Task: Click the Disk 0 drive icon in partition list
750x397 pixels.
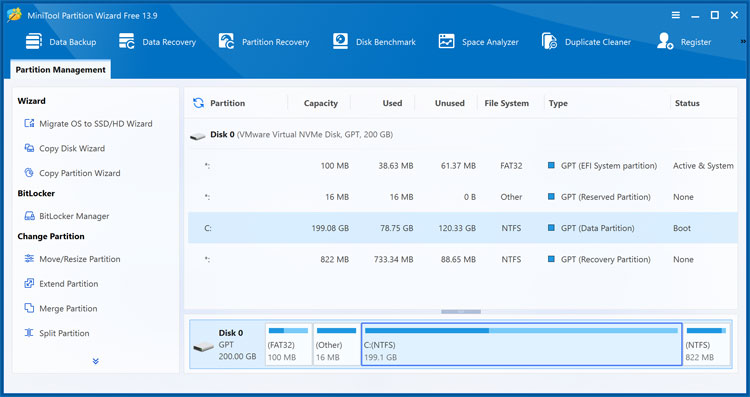Action: 198,136
